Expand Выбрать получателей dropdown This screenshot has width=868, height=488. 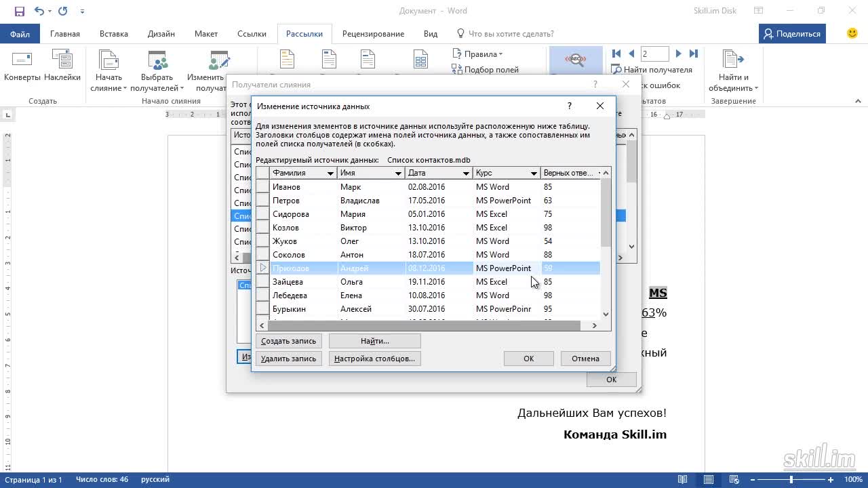pyautogui.click(x=157, y=71)
